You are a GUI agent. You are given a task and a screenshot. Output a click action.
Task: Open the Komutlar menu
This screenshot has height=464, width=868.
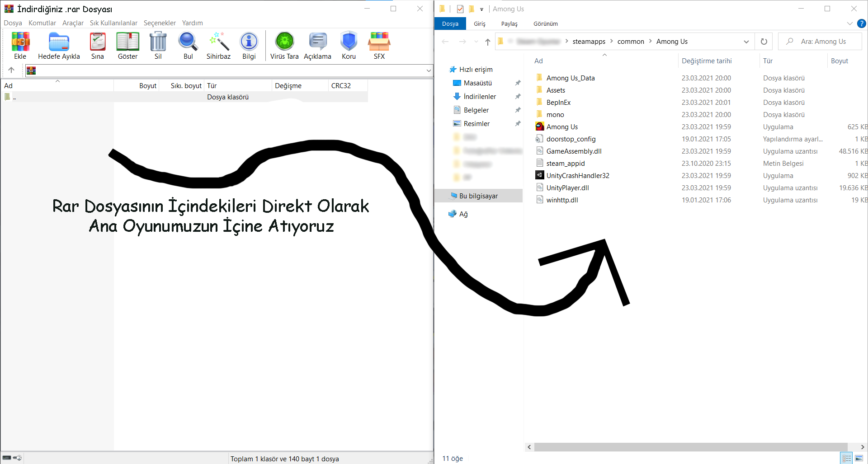point(42,23)
